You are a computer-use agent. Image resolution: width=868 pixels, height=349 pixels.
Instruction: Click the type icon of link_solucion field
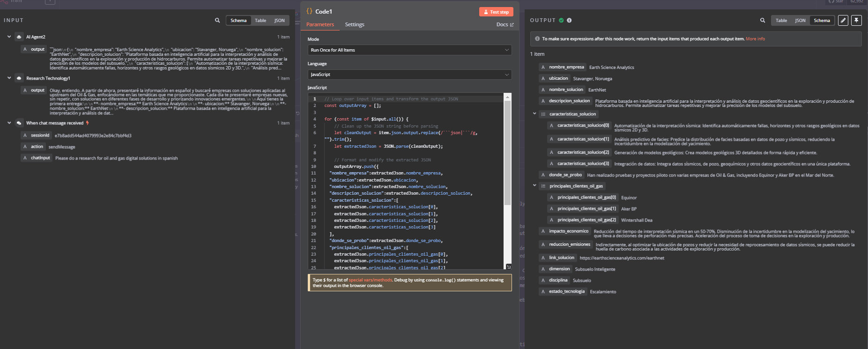click(543, 258)
